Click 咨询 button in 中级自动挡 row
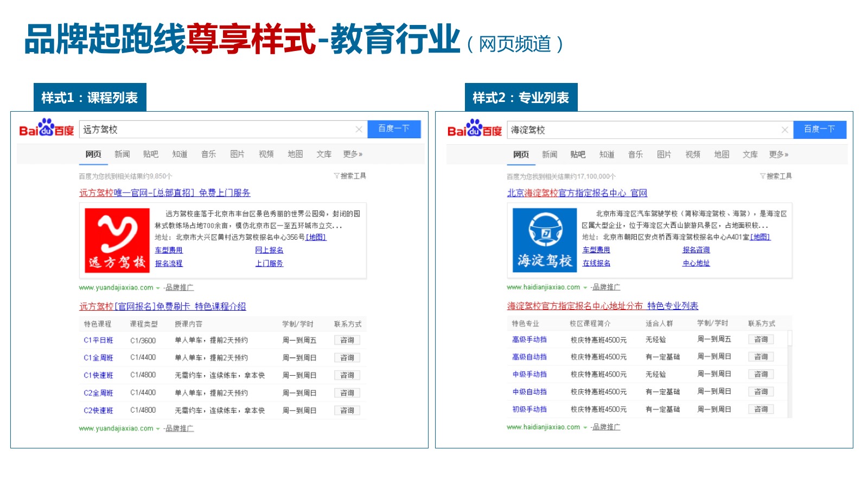 coord(761,391)
